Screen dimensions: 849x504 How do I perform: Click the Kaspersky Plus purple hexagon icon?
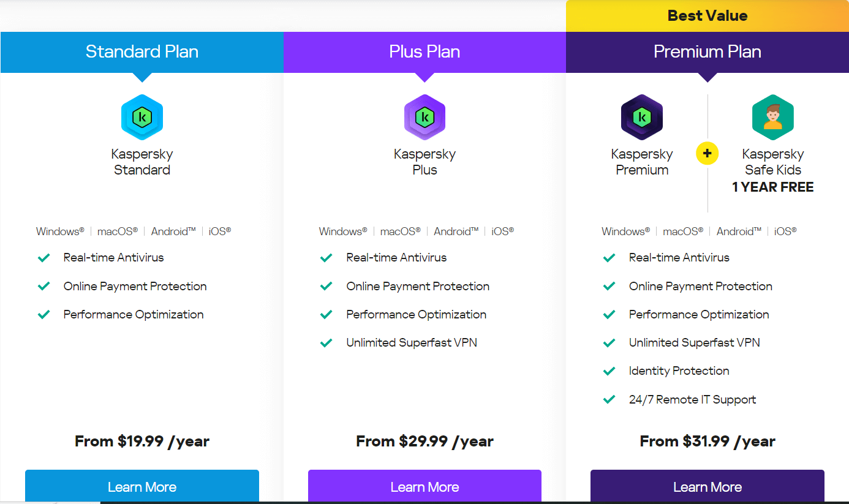(x=424, y=117)
